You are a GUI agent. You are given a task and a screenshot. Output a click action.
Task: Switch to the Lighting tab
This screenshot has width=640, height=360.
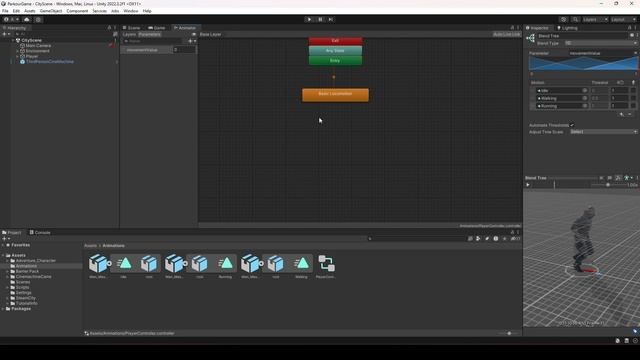[x=567, y=28]
